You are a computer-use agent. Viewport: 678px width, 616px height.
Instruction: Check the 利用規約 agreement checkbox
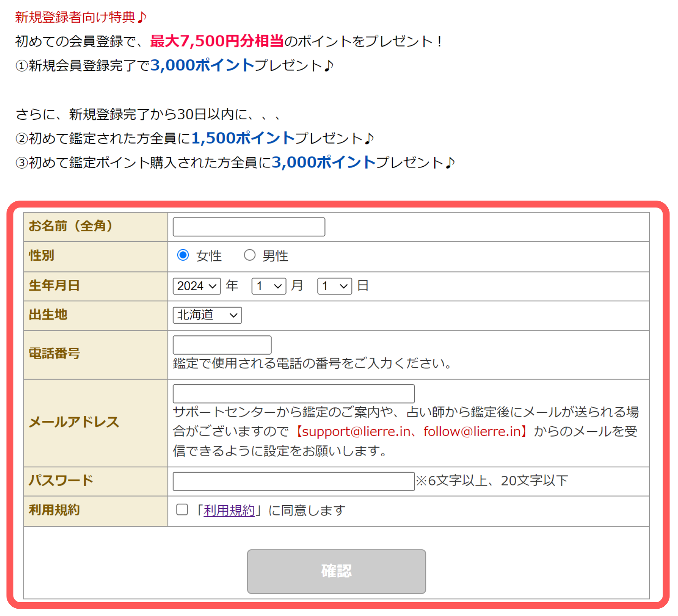(x=182, y=510)
